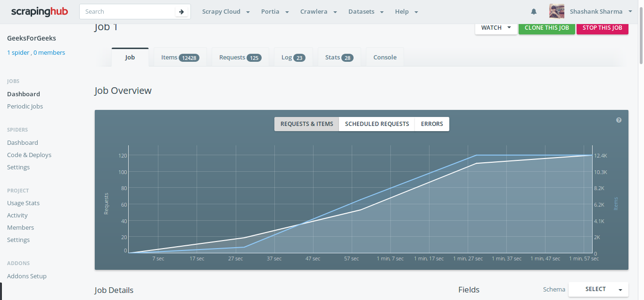Open Usage Stats in sidebar
Viewport: 644px width, 300px height.
coord(24,203)
